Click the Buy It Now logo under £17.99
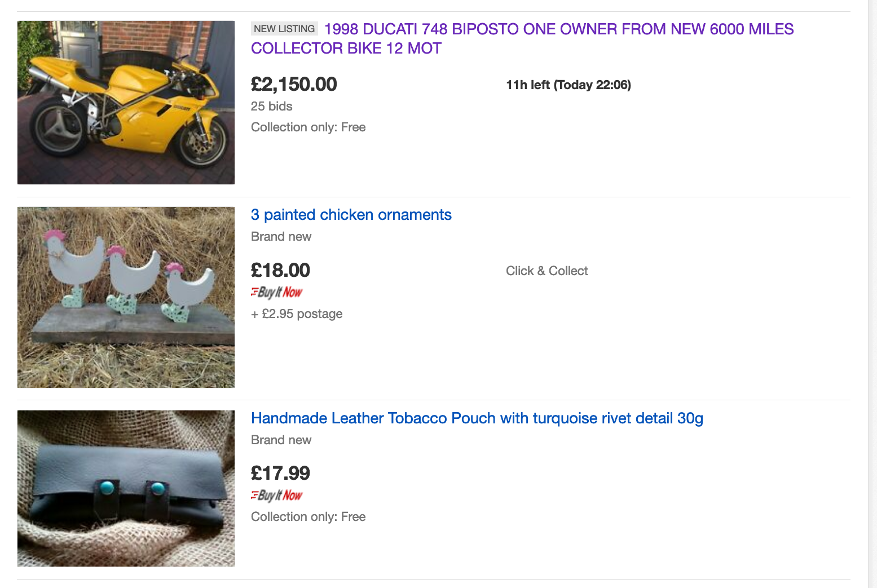Viewport: 877px width, 588px height. pyautogui.click(x=277, y=495)
